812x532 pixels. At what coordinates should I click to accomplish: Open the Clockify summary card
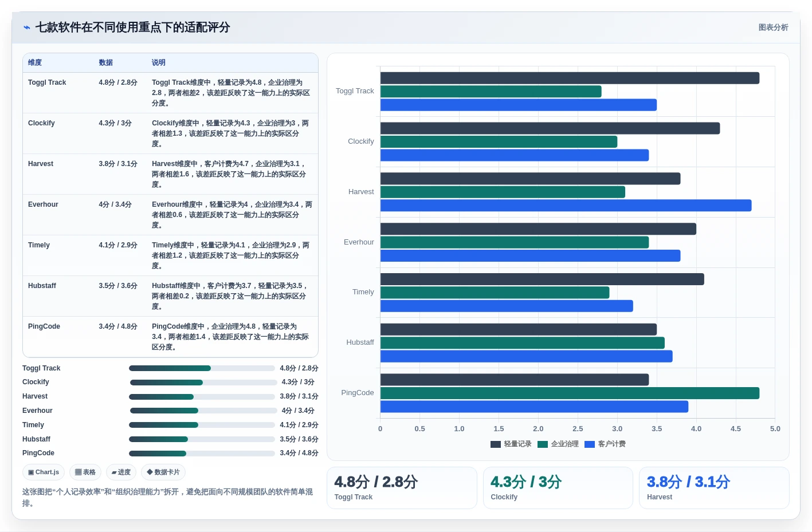558,488
